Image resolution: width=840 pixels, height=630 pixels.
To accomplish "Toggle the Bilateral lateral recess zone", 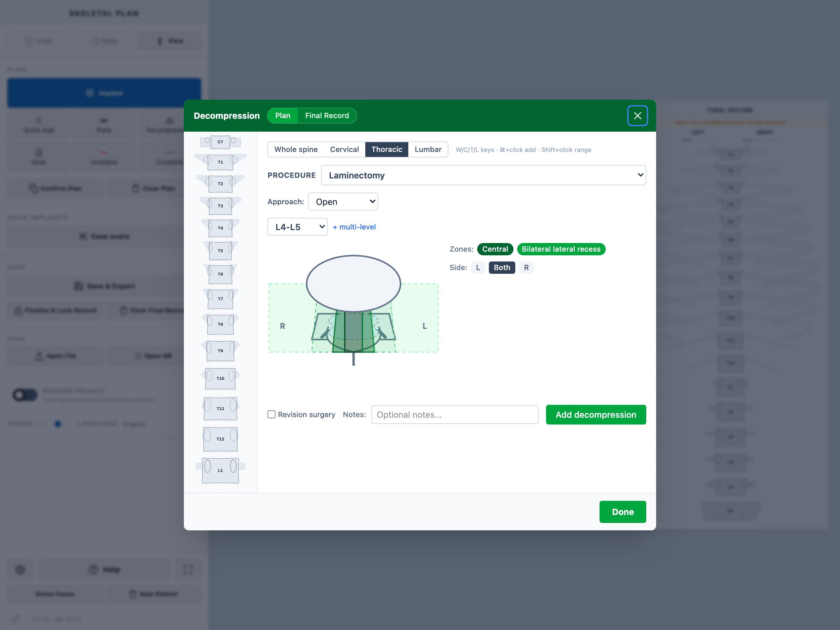I will pos(561,249).
